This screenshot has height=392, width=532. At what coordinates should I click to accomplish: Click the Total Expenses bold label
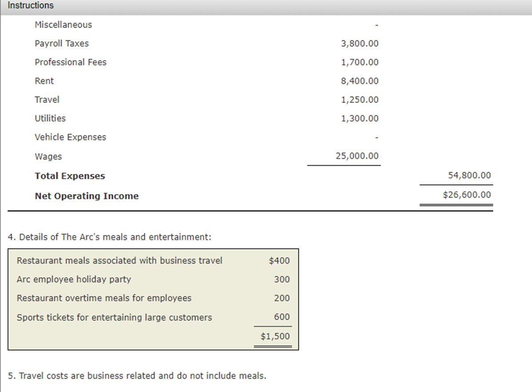click(x=70, y=176)
